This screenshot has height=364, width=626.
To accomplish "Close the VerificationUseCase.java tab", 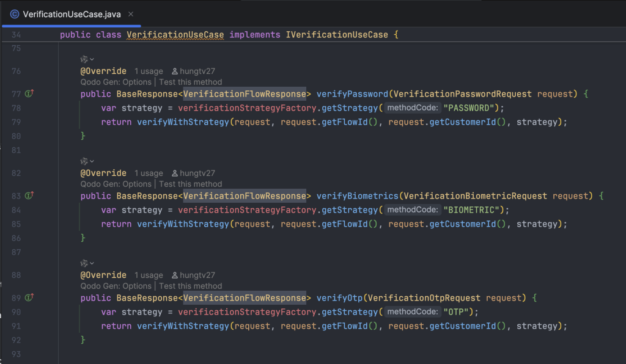I will click(131, 15).
